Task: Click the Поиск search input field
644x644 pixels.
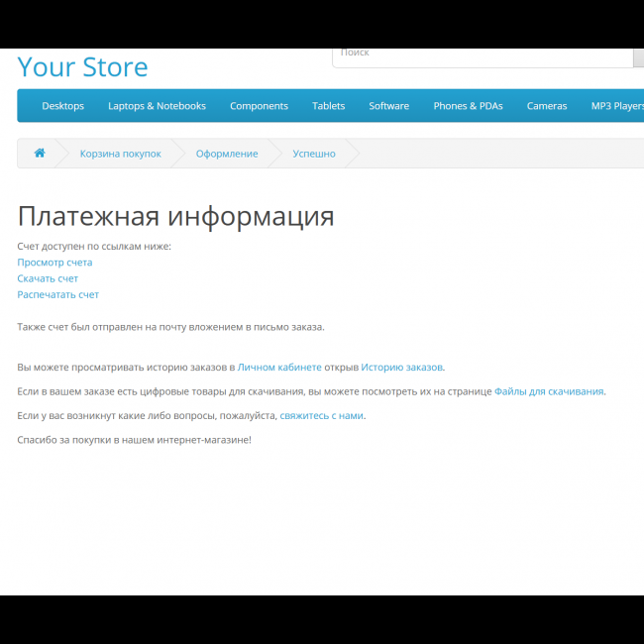Action: 483,54
